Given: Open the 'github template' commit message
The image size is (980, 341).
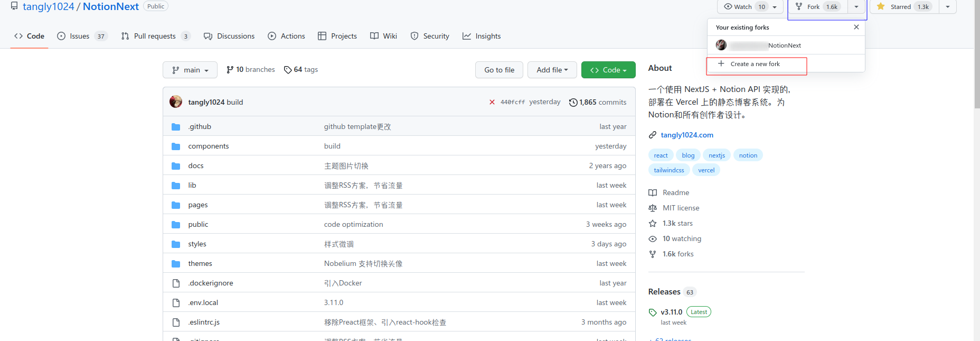Looking at the screenshot, I should point(357,126).
